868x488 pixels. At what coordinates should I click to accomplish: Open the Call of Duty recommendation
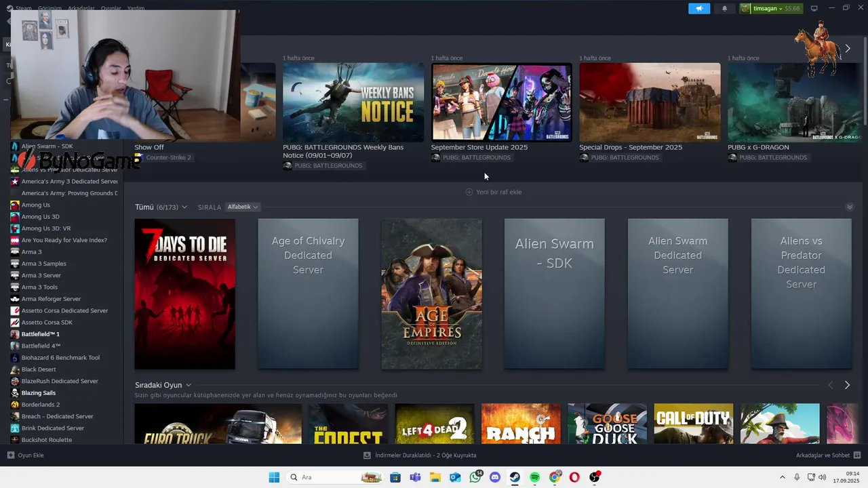694,424
